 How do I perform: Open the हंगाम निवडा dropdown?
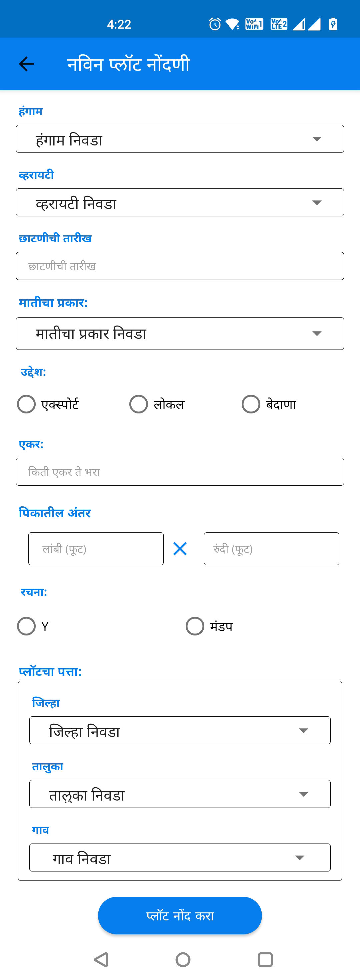click(180, 138)
